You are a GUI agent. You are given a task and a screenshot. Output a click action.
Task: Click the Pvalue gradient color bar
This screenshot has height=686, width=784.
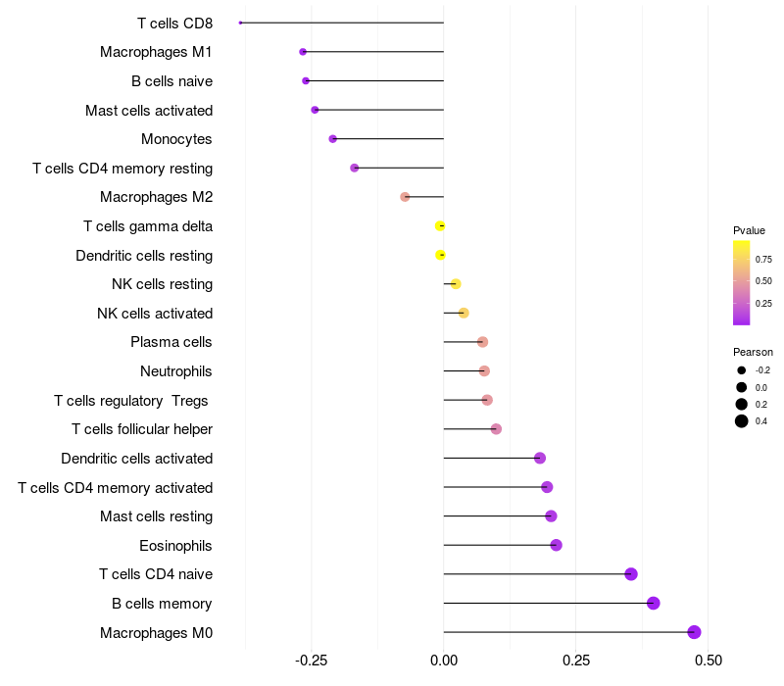point(741,282)
